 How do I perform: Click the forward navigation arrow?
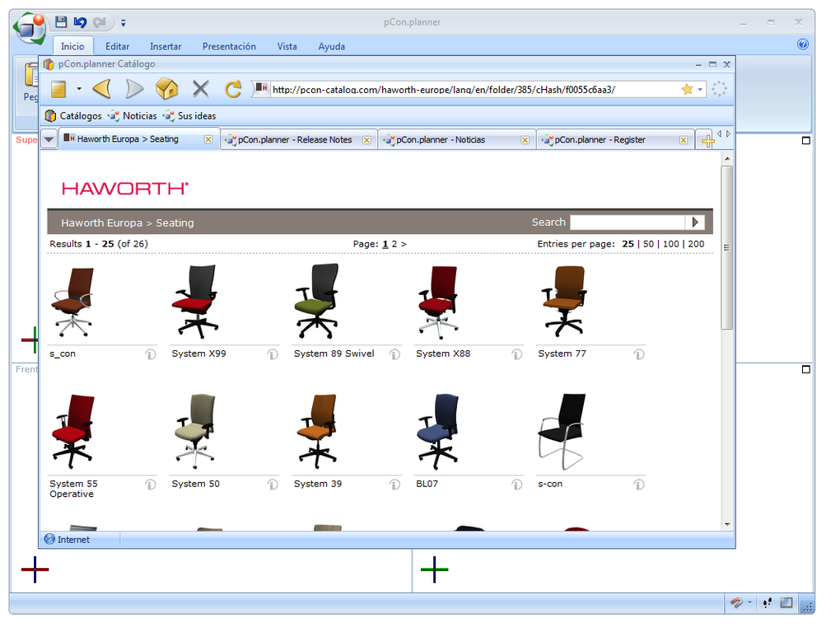(x=133, y=90)
